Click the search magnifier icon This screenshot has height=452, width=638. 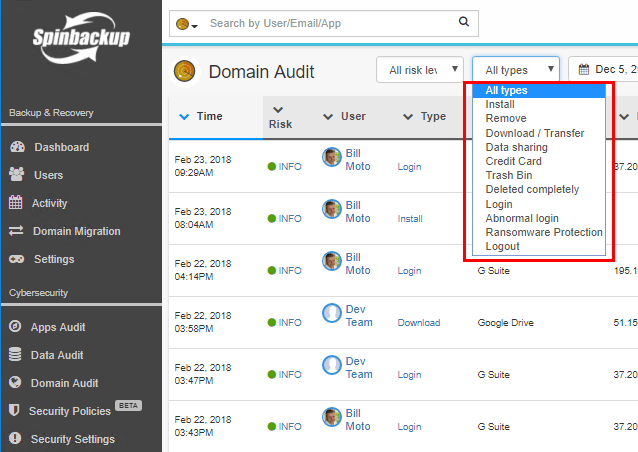pyautogui.click(x=464, y=22)
